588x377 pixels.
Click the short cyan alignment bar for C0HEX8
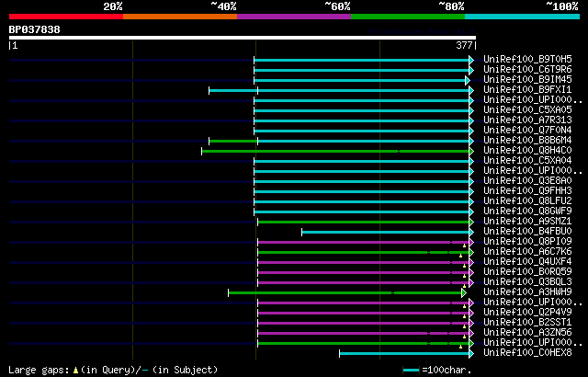point(404,354)
